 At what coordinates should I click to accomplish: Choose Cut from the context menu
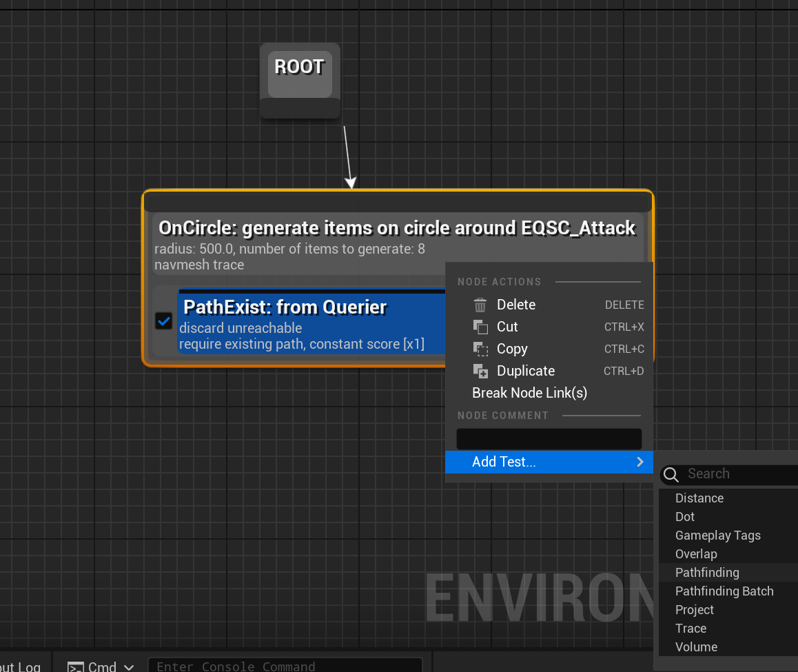click(x=549, y=327)
